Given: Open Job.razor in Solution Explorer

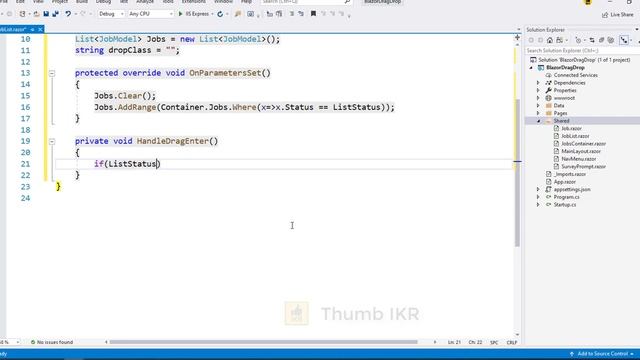Looking at the screenshot, I should pyautogui.click(x=571, y=129).
